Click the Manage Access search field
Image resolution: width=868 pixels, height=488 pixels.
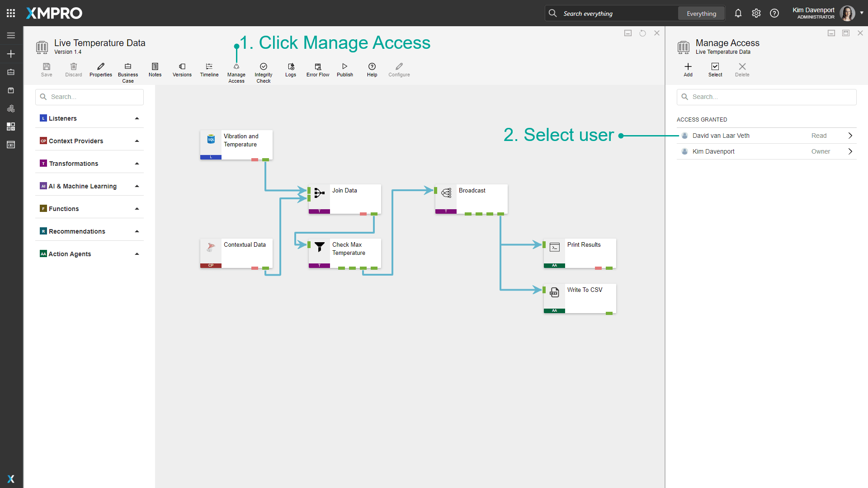point(766,97)
